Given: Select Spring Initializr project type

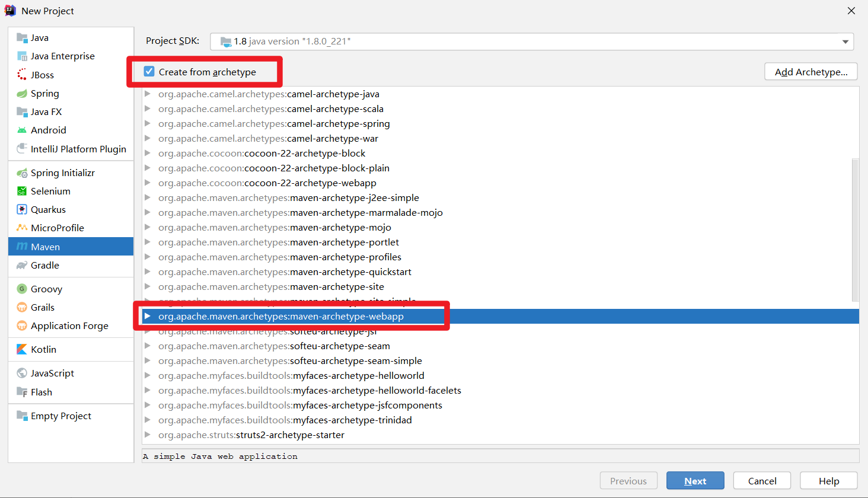Looking at the screenshot, I should click(x=71, y=173).
